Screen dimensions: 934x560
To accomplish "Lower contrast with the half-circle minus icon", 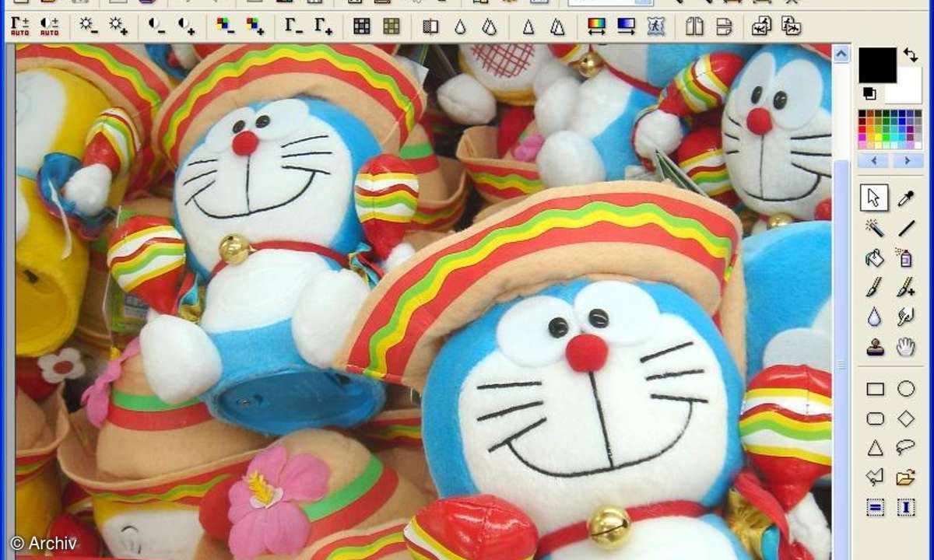I will click(157, 26).
